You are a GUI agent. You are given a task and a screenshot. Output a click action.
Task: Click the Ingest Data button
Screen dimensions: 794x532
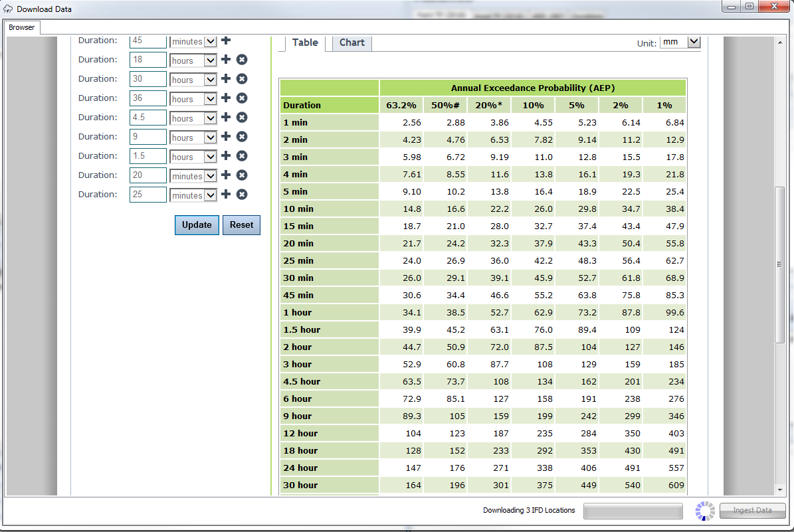(753, 510)
